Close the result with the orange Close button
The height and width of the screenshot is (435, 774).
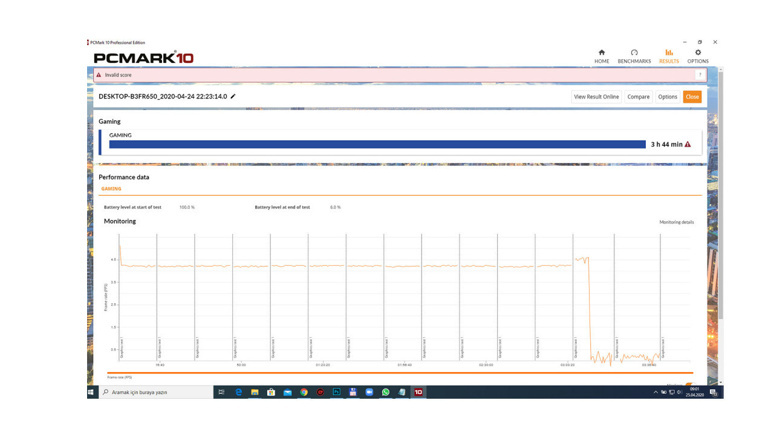[692, 97]
